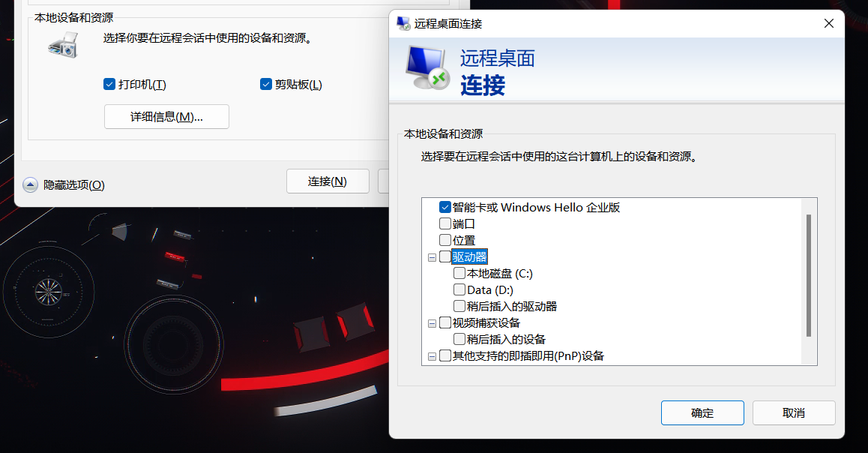
Task: Click the small title bar icon of 远程桌面连接
Action: click(x=403, y=24)
